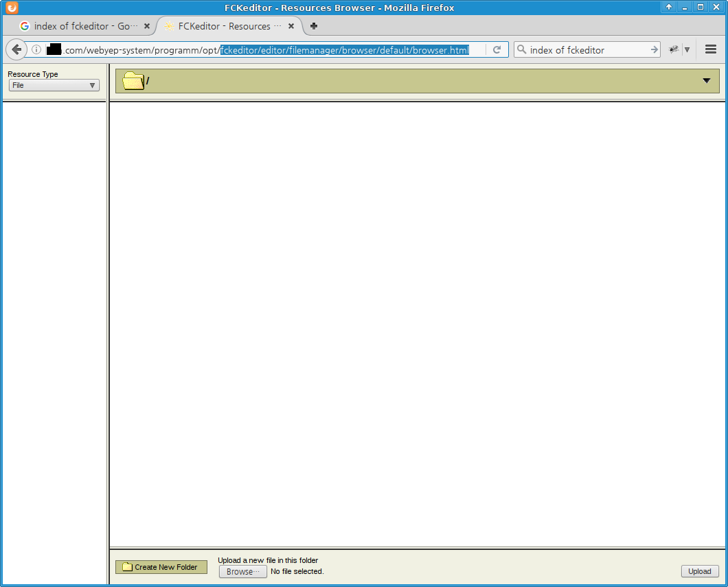Click the Firefox app icon in title bar

point(12,8)
